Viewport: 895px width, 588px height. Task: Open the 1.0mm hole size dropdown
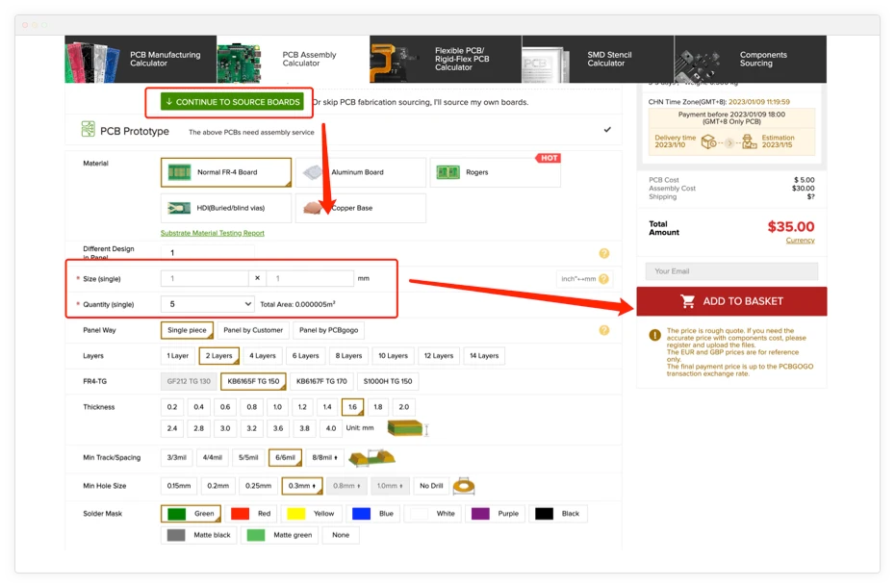(390, 486)
